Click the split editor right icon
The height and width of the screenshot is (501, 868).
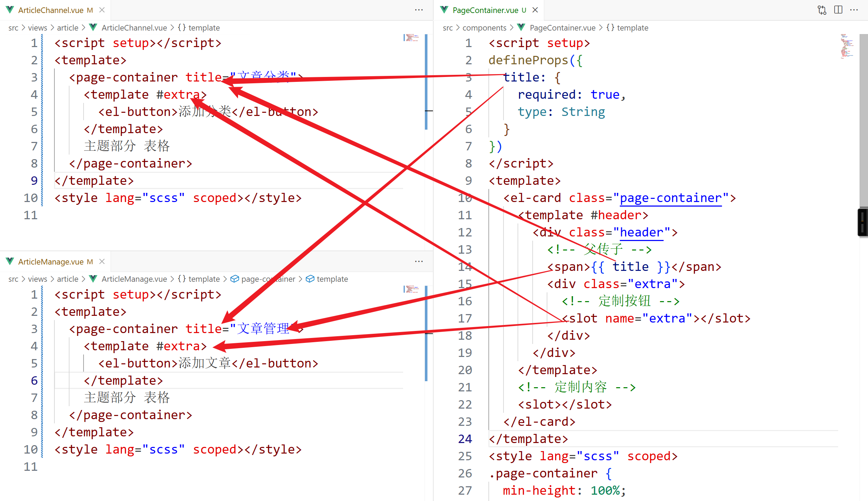point(838,10)
